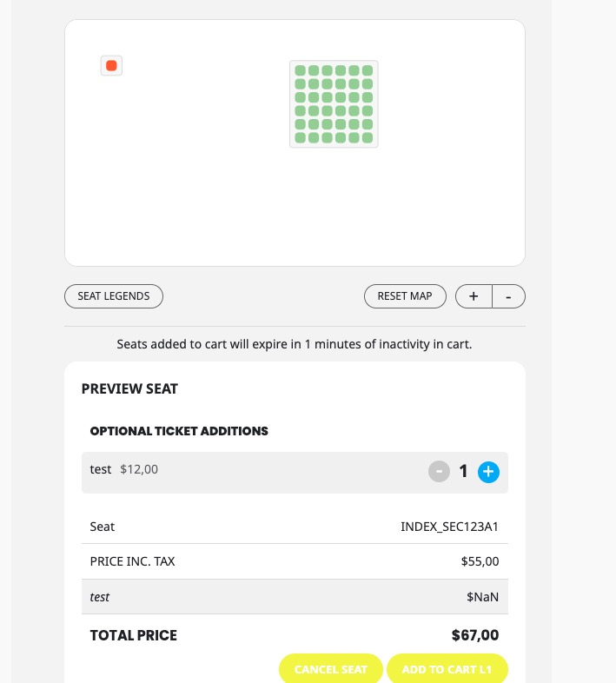Screen dimensions: 616x683
Task: Click the Seat INDEX_SEC123A1 row
Action: (x=295, y=527)
